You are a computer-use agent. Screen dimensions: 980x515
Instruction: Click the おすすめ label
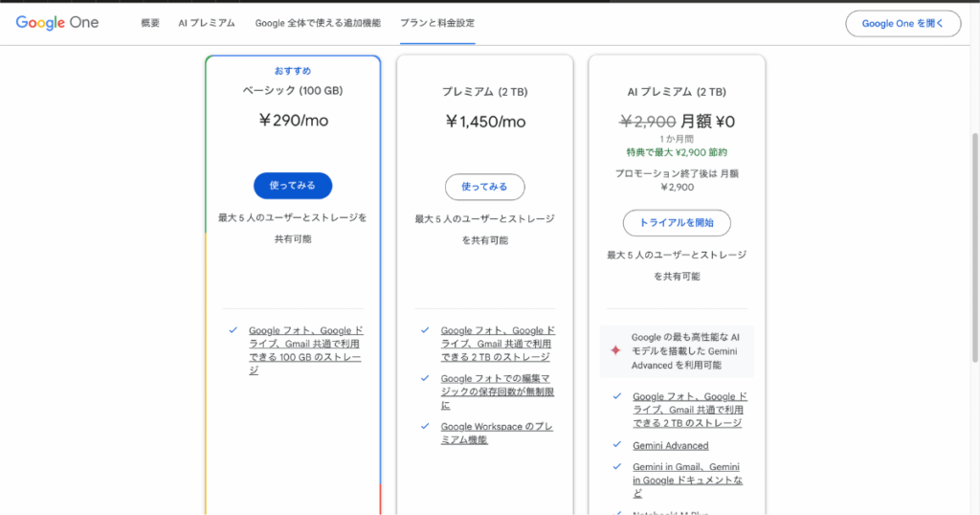pos(293,71)
